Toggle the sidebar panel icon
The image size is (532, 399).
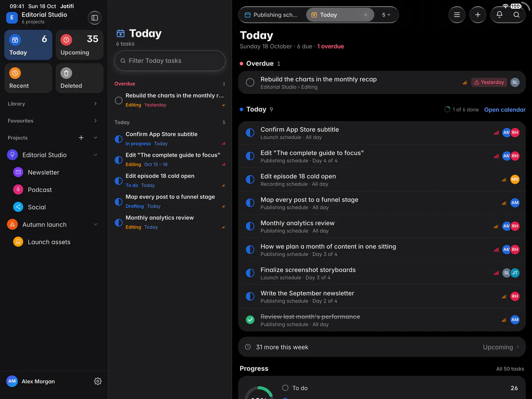click(x=94, y=18)
